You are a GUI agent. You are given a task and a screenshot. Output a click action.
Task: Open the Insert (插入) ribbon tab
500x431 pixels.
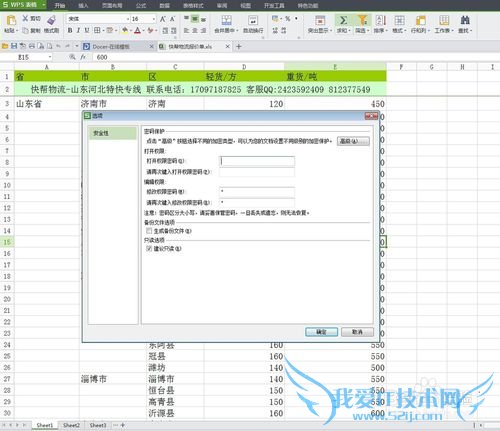pos(83,5)
